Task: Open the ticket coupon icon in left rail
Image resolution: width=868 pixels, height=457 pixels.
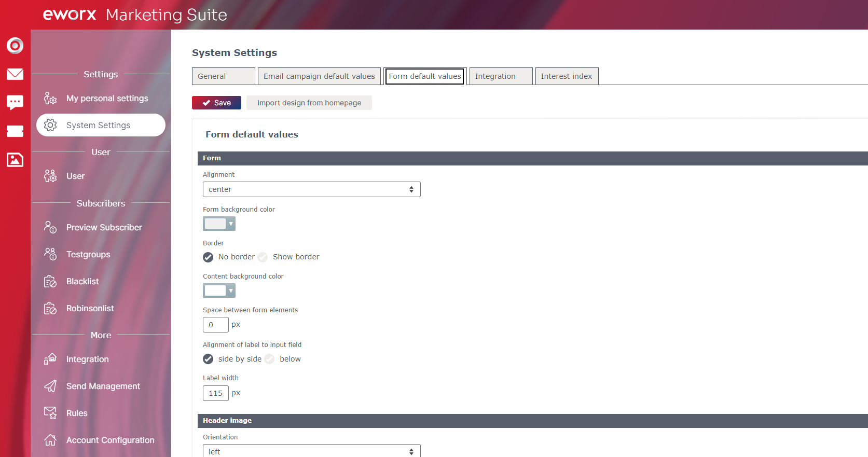Action: click(x=15, y=131)
